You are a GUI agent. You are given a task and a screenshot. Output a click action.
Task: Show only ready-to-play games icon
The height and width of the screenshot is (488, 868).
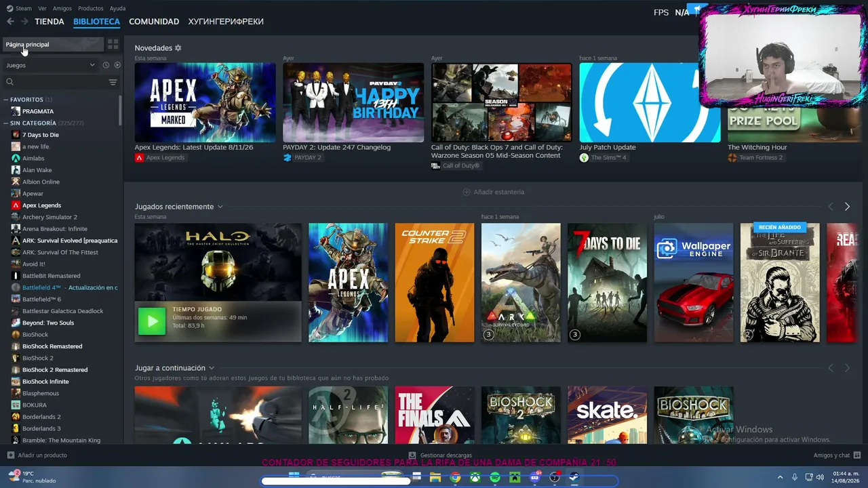pos(117,65)
